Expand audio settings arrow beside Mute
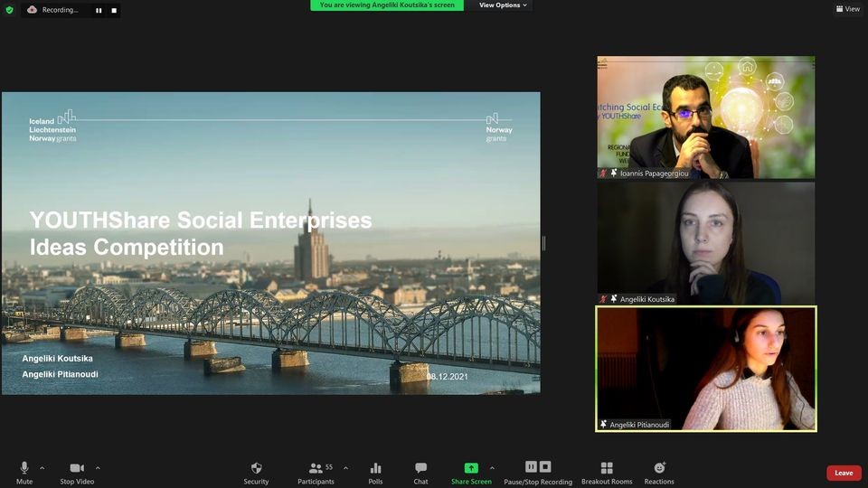Viewport: 868px width, 488px height. [42, 468]
